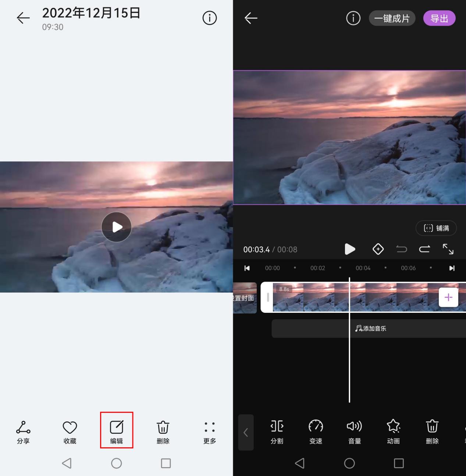Tap Android home button on left screen
This screenshot has height=476, width=466.
(117, 463)
